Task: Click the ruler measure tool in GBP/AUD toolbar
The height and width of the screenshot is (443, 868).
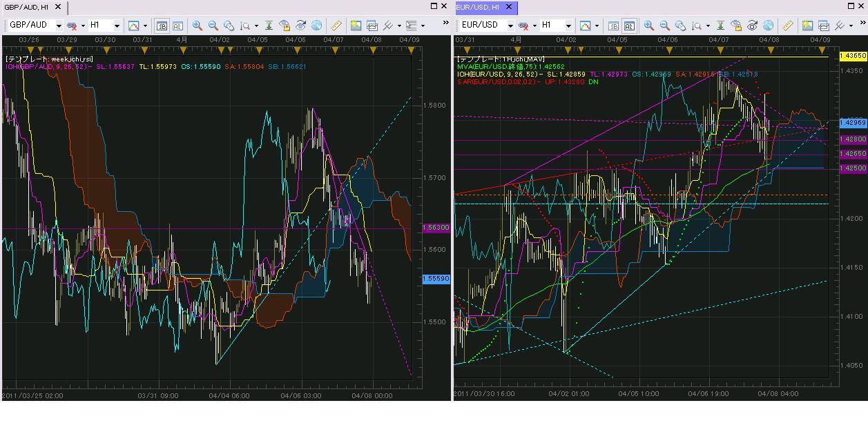Action: click(336, 26)
